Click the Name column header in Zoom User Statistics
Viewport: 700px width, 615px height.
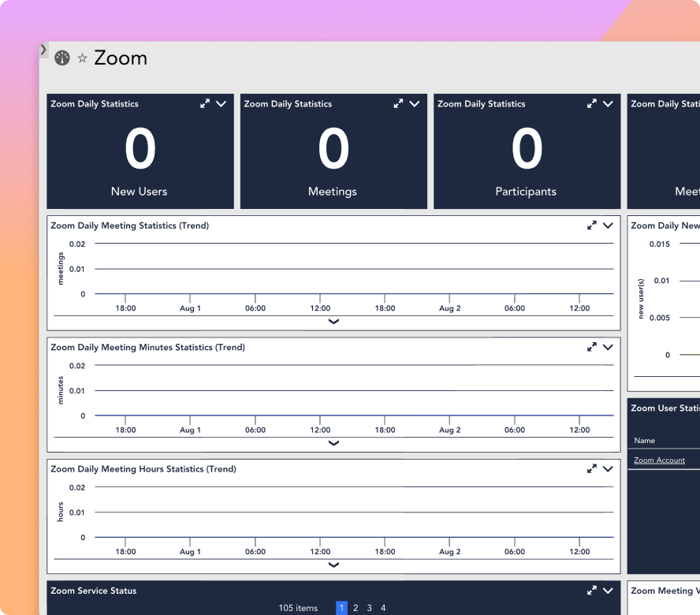coord(644,441)
